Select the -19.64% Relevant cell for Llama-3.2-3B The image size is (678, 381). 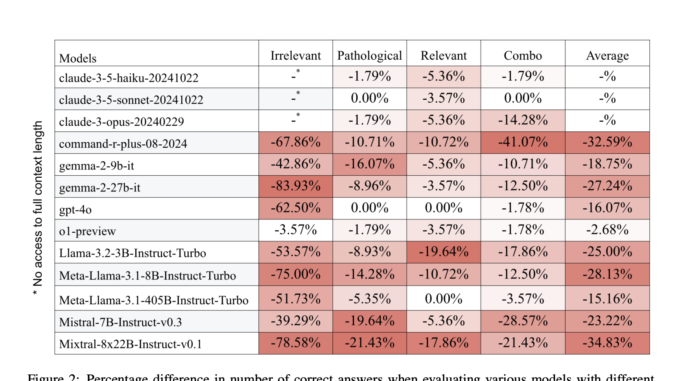(x=443, y=252)
